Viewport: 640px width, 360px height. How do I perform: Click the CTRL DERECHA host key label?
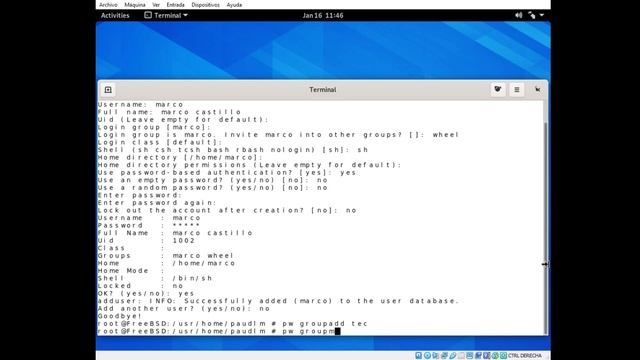pos(525,356)
